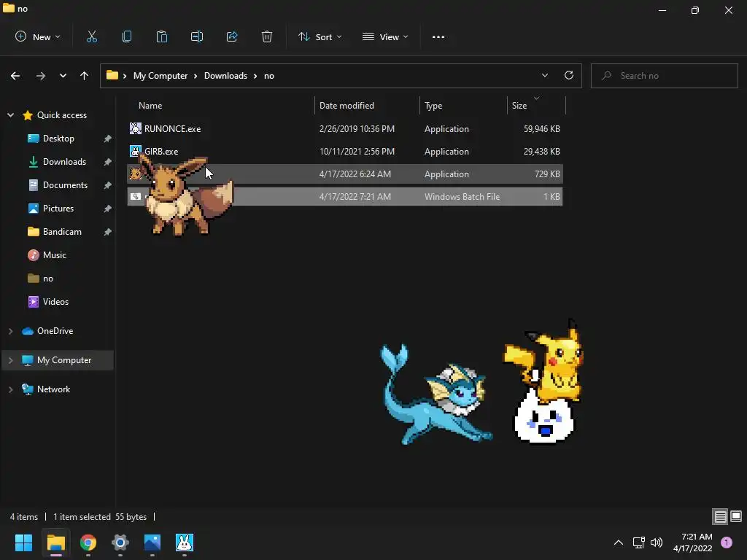Select the RUNONCE.exe file name
Viewport: 747px width, 560px height.
172,129
